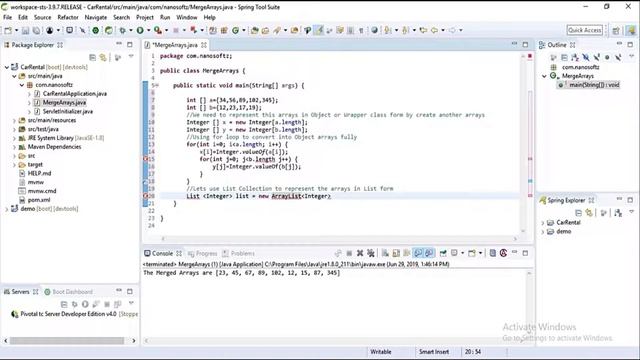640x360 pixels.
Task: Click the Terminate square icon in Console
Action: [349, 253]
